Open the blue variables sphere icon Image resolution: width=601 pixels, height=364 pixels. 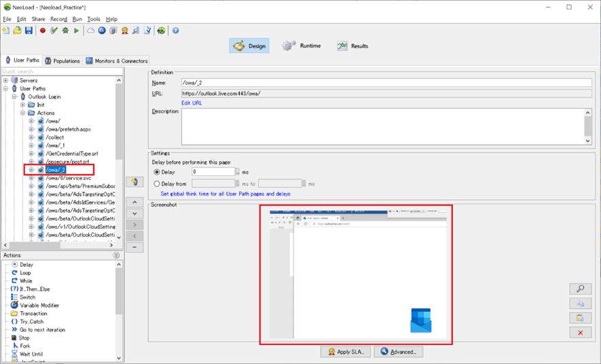tap(102, 31)
